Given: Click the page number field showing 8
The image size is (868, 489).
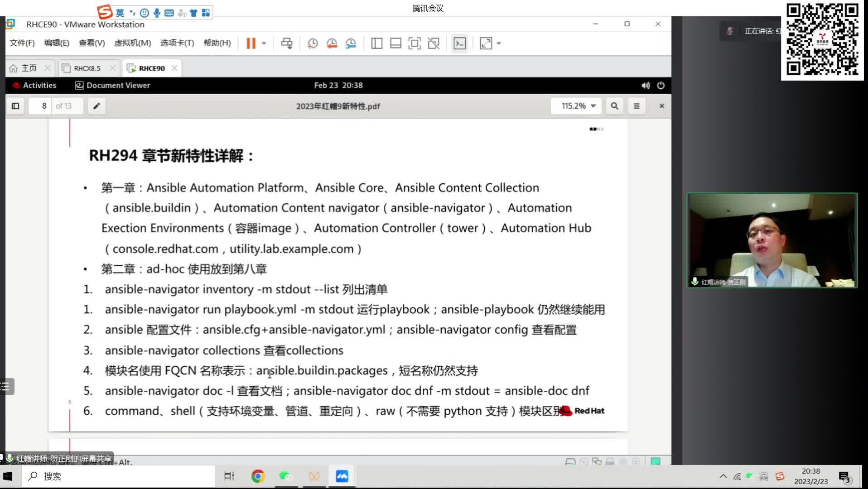Looking at the screenshot, I should 43,105.
